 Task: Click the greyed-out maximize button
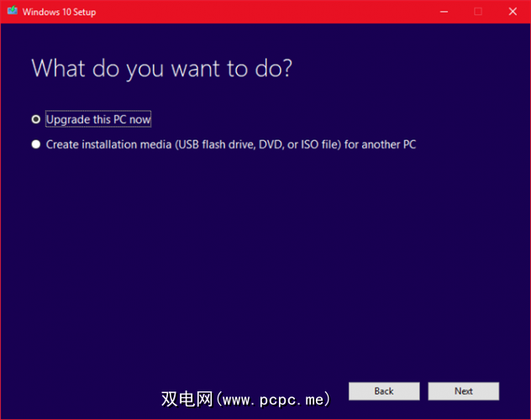point(478,12)
